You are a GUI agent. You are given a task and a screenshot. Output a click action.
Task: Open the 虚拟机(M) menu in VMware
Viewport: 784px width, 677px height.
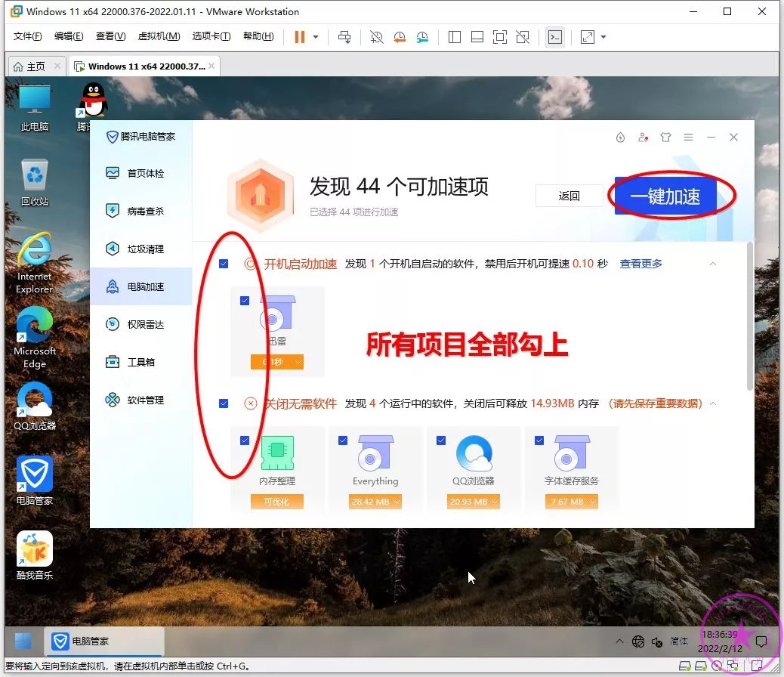[x=159, y=36]
